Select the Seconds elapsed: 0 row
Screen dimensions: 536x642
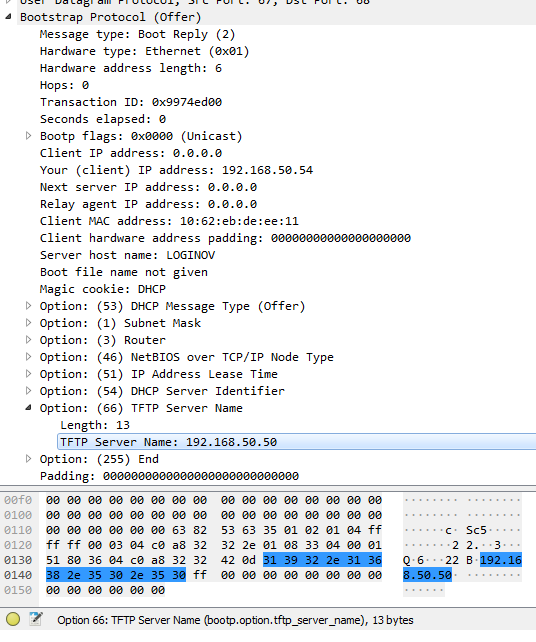(103, 119)
